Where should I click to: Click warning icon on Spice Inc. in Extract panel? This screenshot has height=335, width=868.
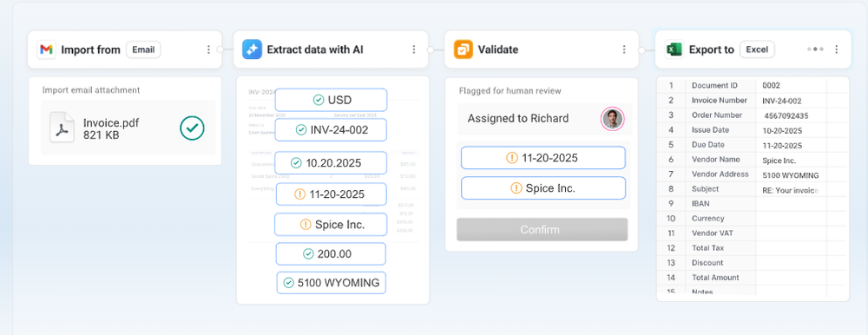point(306,225)
